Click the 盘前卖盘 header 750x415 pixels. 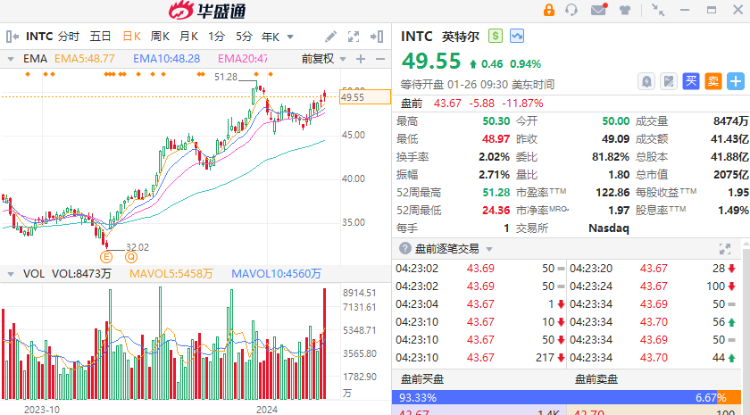[x=596, y=380]
